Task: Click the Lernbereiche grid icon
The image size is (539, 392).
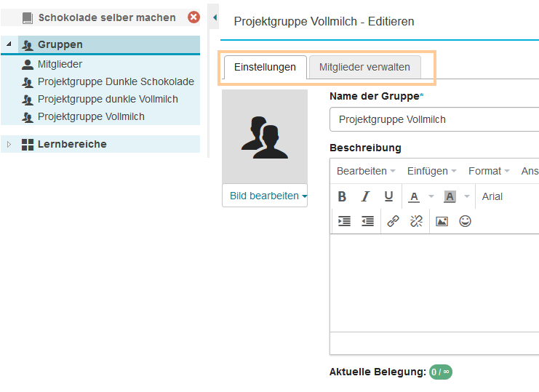Action: (28, 145)
